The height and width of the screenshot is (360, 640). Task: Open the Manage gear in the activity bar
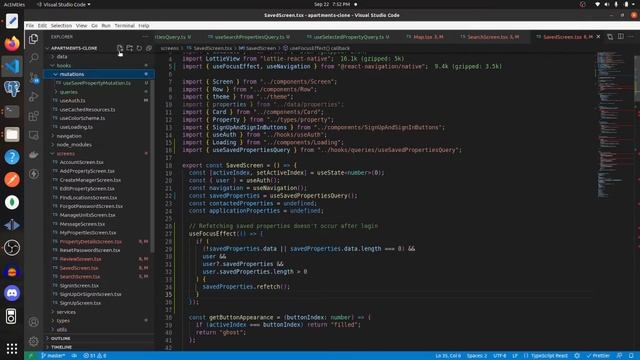pos(33,341)
